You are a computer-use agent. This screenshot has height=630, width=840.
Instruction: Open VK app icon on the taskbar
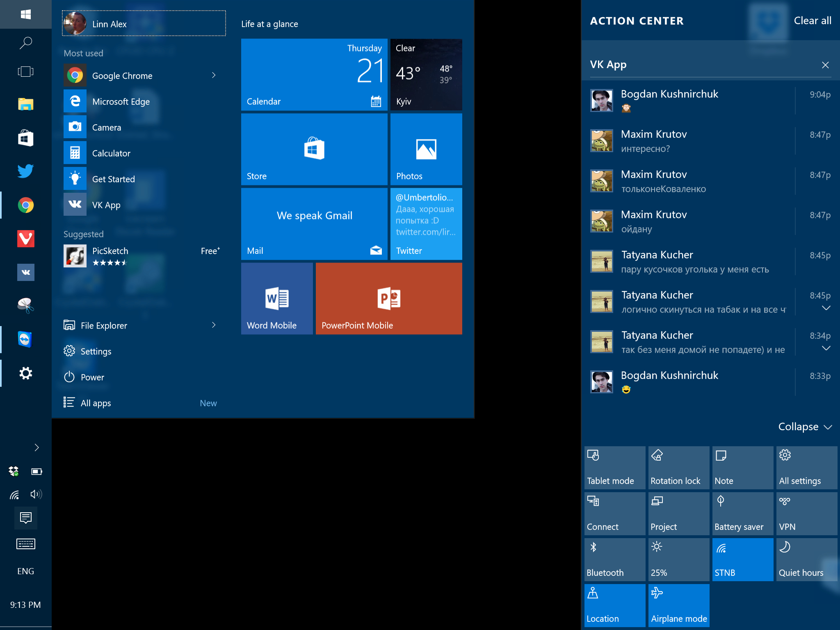click(25, 272)
